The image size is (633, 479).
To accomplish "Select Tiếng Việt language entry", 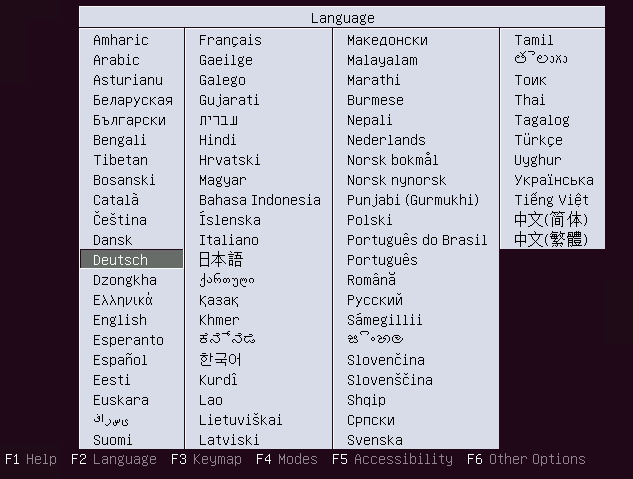I will pos(552,200).
